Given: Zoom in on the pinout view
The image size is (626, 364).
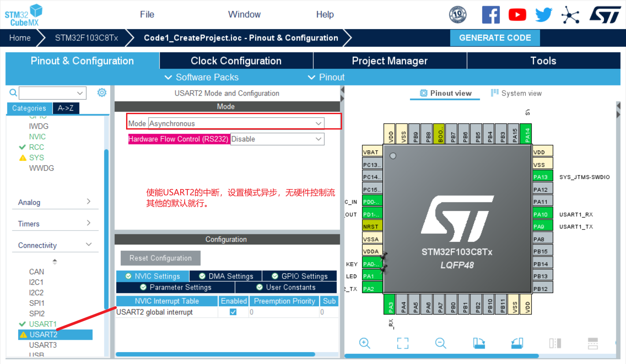Looking at the screenshot, I should [x=365, y=343].
